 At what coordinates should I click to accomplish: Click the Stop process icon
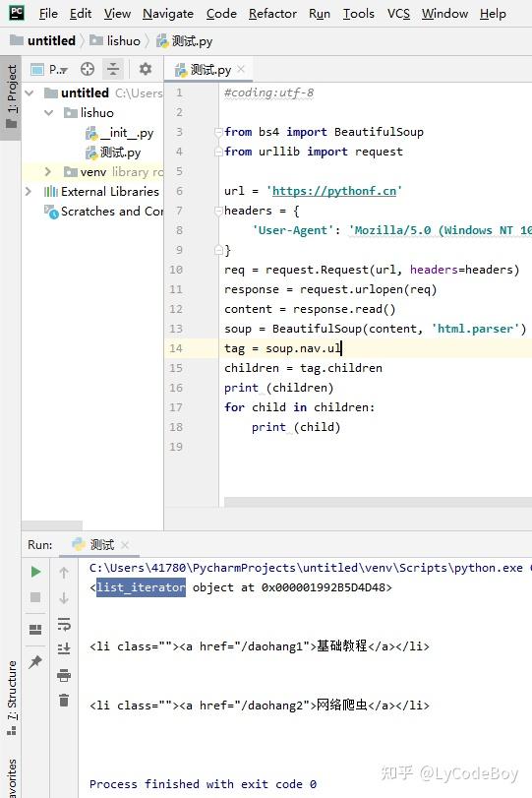pyautogui.click(x=35, y=597)
